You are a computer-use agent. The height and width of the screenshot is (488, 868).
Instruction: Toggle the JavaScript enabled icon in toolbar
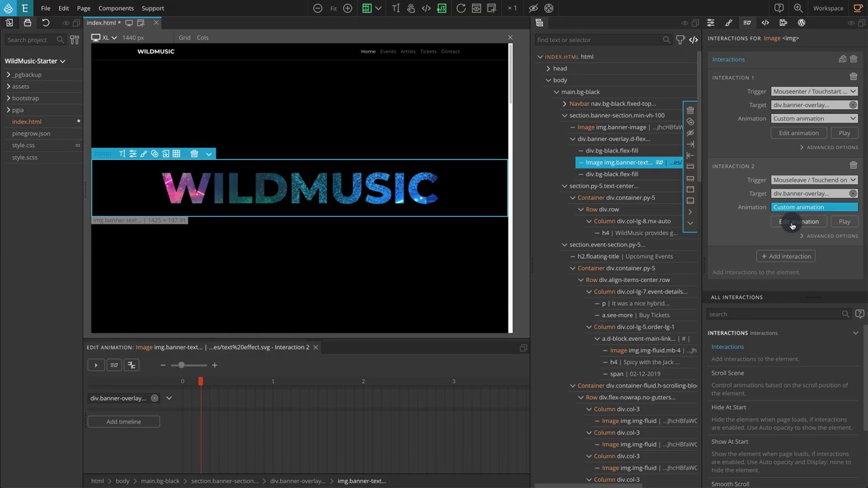click(442, 8)
